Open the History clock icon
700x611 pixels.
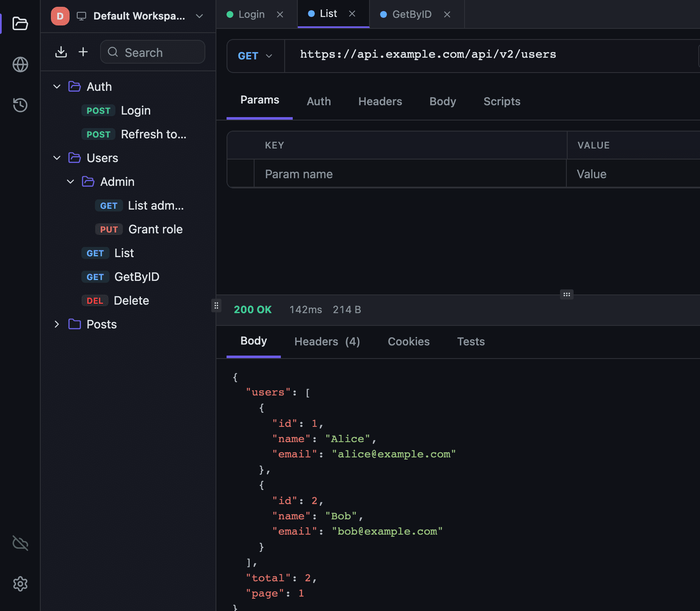pyautogui.click(x=20, y=105)
